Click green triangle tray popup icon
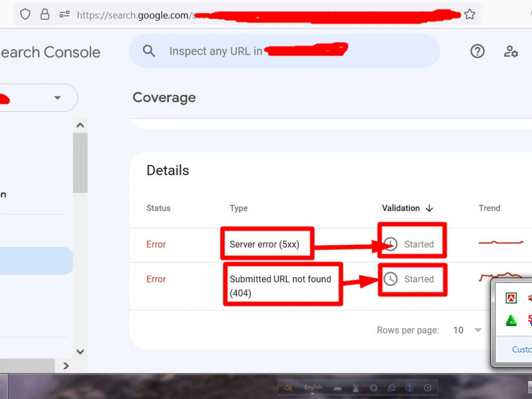The image size is (532, 399). pyautogui.click(x=511, y=320)
